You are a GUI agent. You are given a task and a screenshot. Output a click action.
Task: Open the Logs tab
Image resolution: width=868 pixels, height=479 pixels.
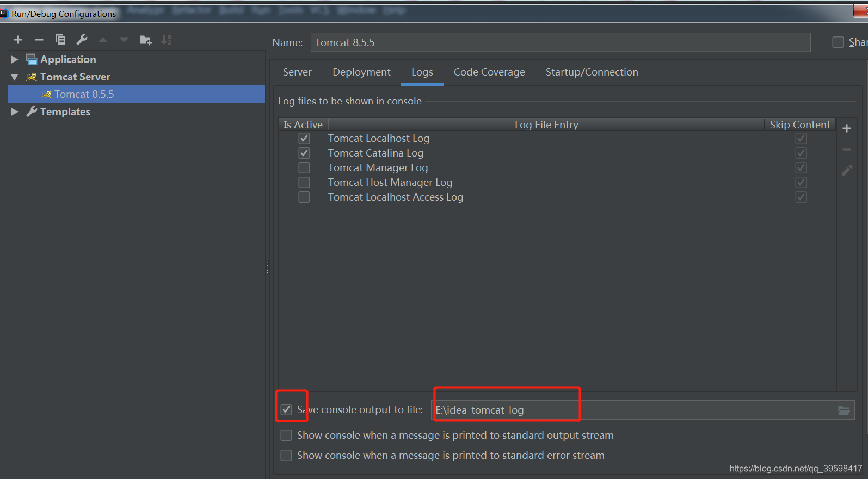click(x=422, y=72)
